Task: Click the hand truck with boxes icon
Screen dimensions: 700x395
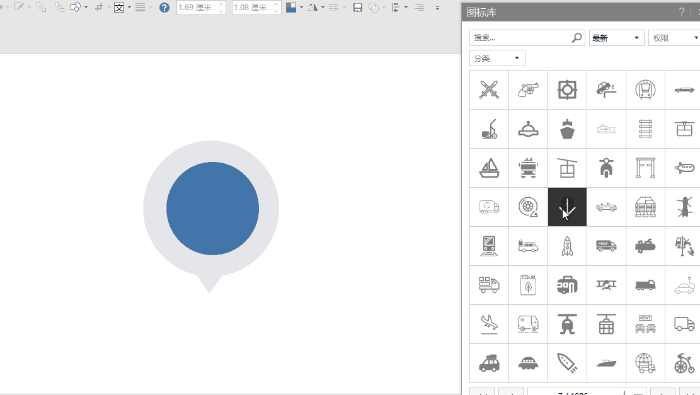Action: pyautogui.click(x=489, y=129)
